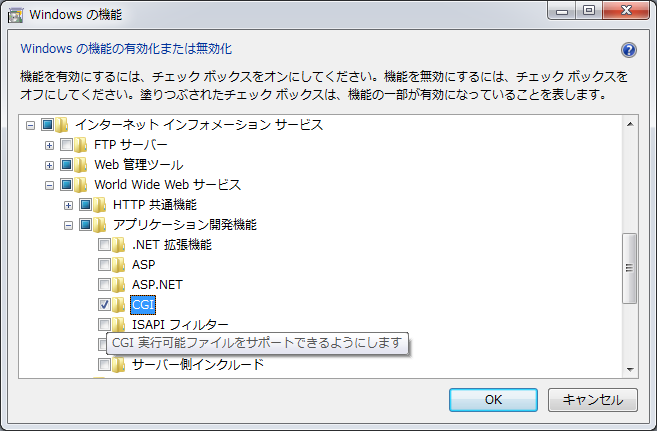The height and width of the screenshot is (431, 657).
Task: Click the World Wide Web サービス folder icon
Action: coord(80,185)
